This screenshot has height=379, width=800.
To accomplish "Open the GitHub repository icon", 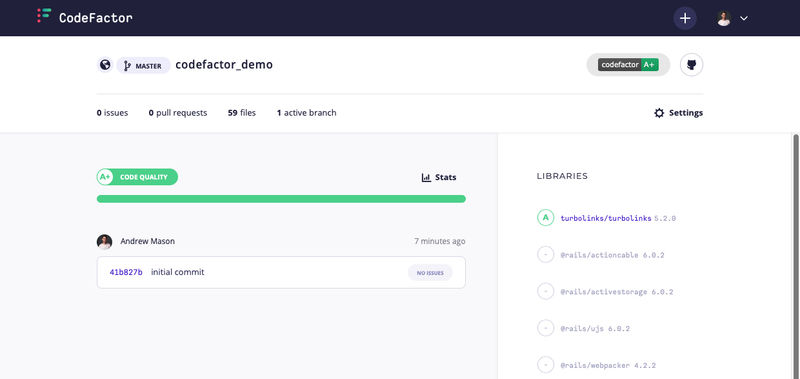I will pyautogui.click(x=691, y=65).
